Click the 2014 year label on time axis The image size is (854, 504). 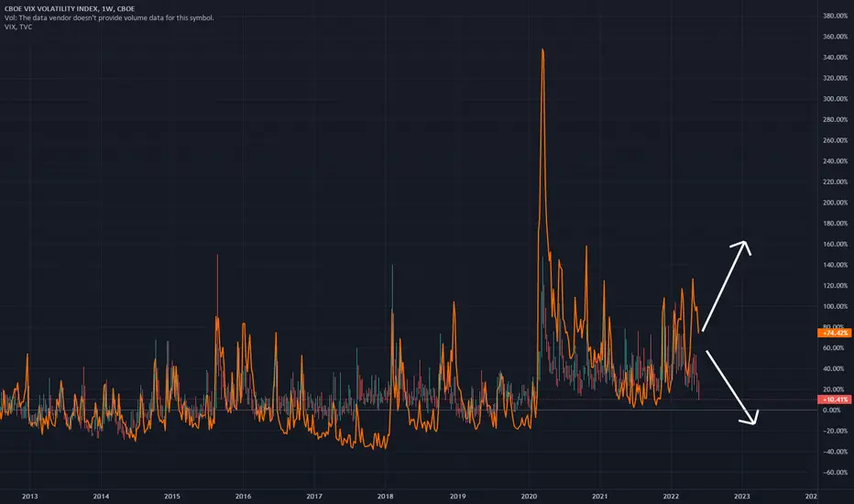[101, 497]
